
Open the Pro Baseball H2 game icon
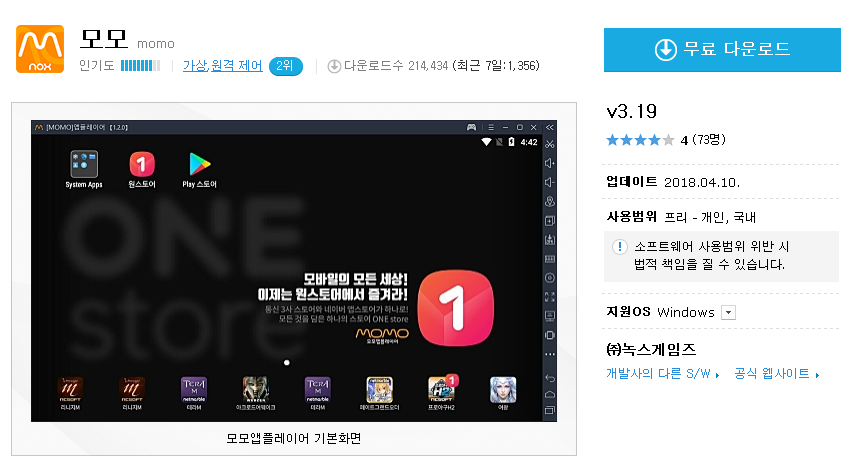point(442,390)
